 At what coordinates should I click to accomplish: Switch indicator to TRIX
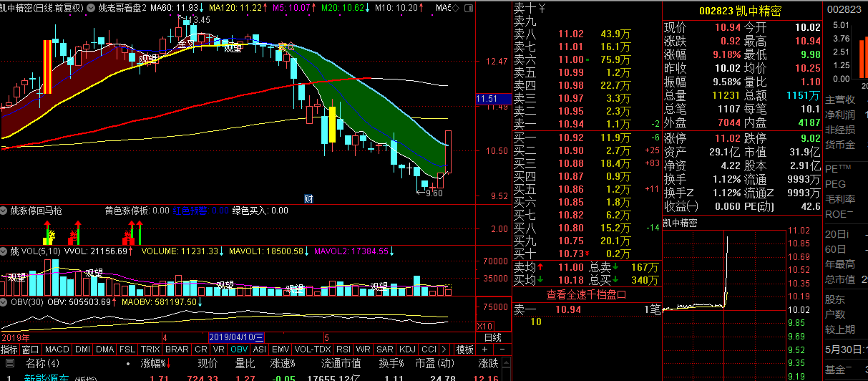click(x=150, y=349)
